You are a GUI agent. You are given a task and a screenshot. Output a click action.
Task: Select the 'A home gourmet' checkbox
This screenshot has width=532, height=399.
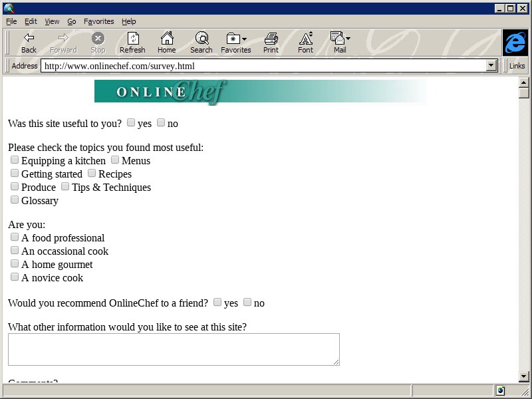pyautogui.click(x=15, y=264)
